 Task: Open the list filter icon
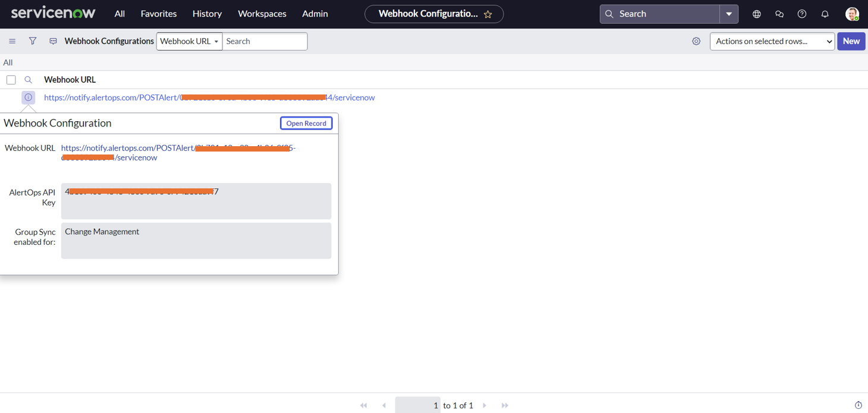click(33, 41)
